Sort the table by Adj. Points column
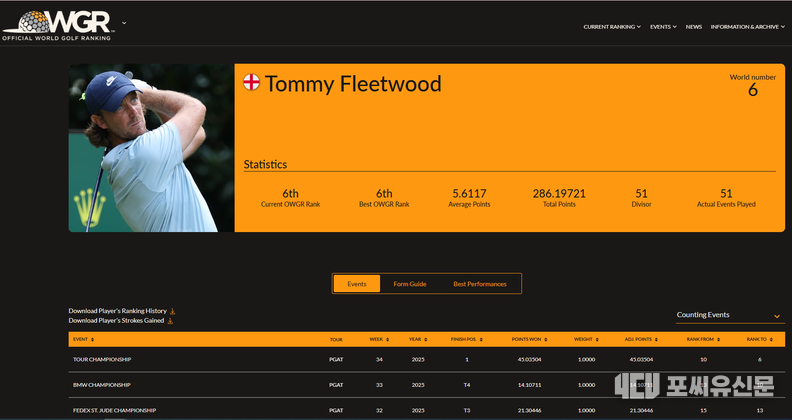Image resolution: width=792 pixels, height=420 pixels. 641,339
